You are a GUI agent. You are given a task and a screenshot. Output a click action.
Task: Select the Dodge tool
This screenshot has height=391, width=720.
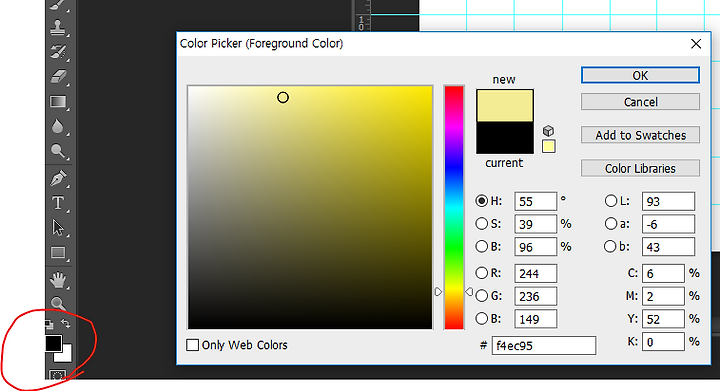(x=58, y=151)
